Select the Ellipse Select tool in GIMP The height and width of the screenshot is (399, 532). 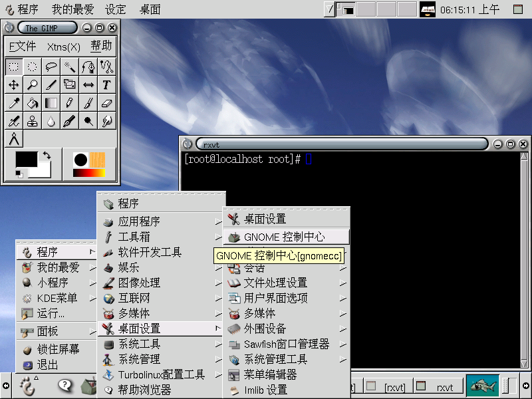coord(32,66)
